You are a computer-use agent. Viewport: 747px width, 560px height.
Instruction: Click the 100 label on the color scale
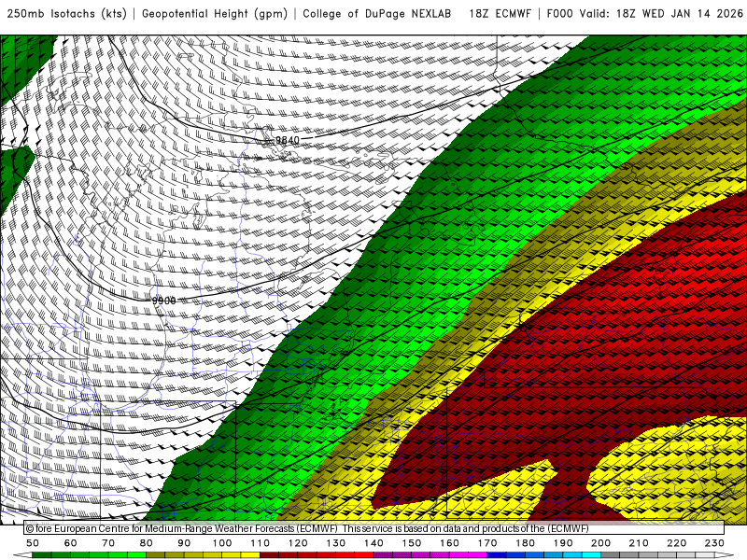point(222,543)
